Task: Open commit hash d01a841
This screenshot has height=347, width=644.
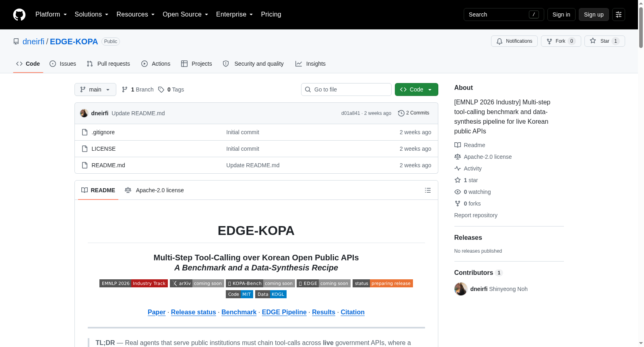Action: [x=351, y=113]
